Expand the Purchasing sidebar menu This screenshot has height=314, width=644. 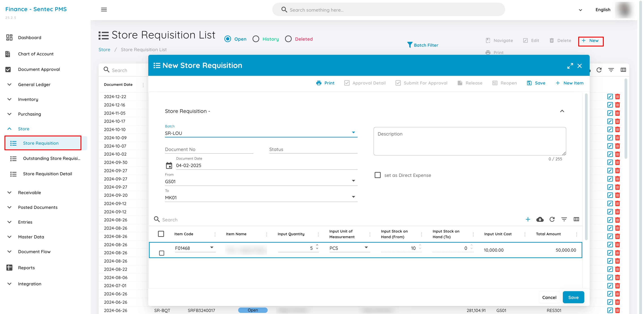[x=29, y=114]
